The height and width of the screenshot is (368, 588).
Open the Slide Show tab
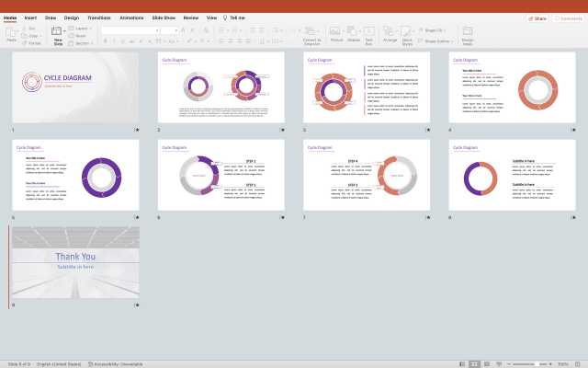[164, 17]
